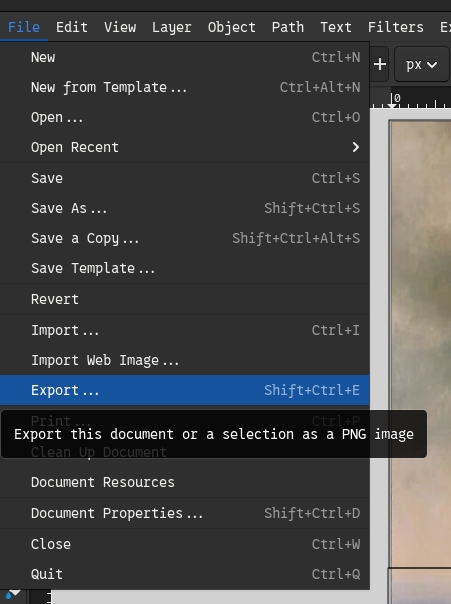
Task: Open the px units dropdown
Action: click(x=421, y=64)
